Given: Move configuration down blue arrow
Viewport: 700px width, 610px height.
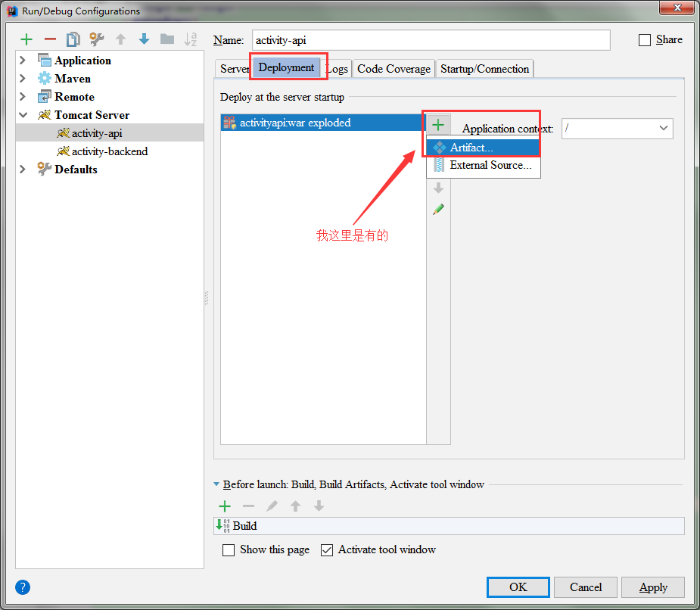Looking at the screenshot, I should coord(144,39).
